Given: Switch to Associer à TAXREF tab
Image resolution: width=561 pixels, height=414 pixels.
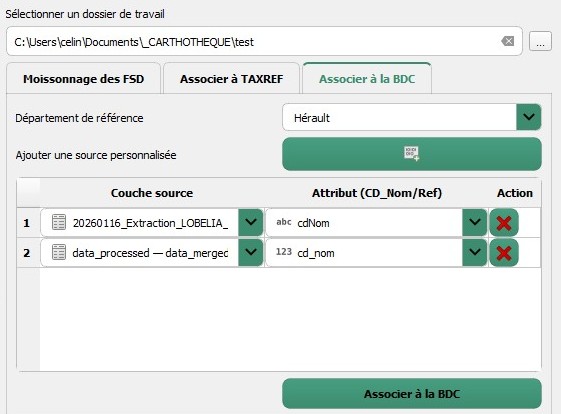Looking at the screenshot, I should pyautogui.click(x=231, y=79).
